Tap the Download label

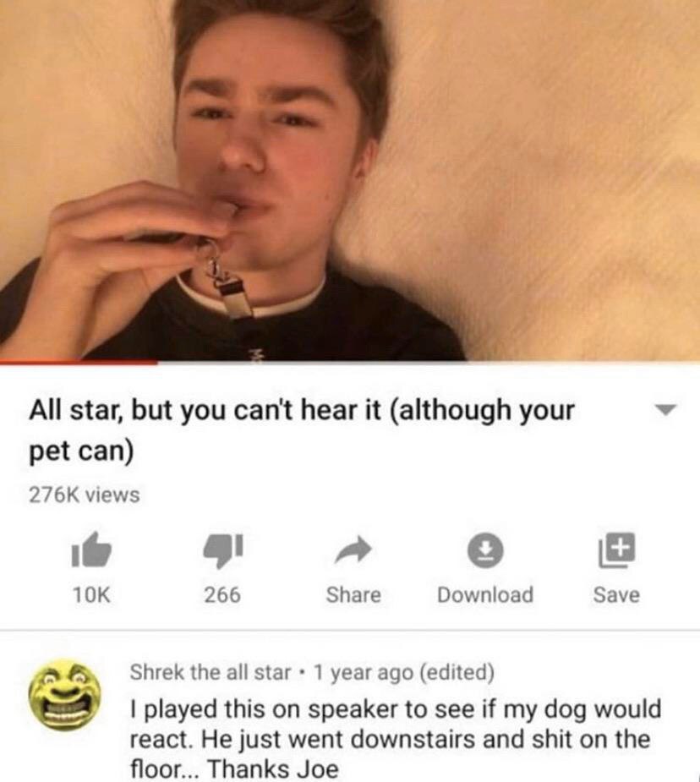coord(485,594)
